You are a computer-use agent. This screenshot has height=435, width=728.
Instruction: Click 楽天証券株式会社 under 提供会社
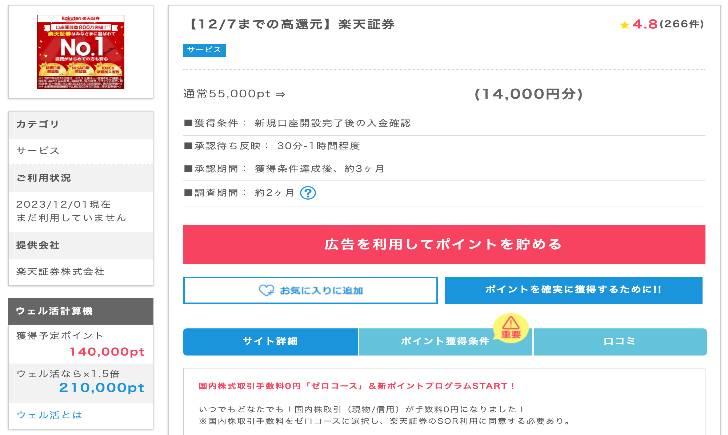[x=61, y=271]
